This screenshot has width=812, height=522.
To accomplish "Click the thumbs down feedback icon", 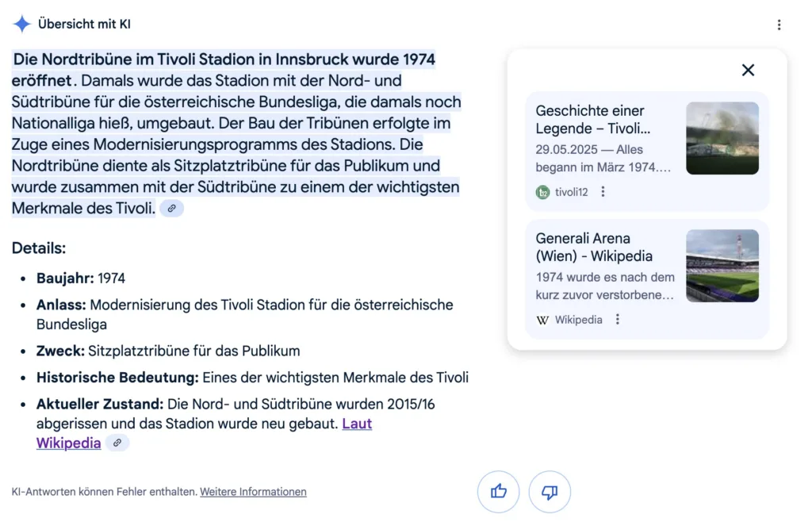I will point(550,491).
